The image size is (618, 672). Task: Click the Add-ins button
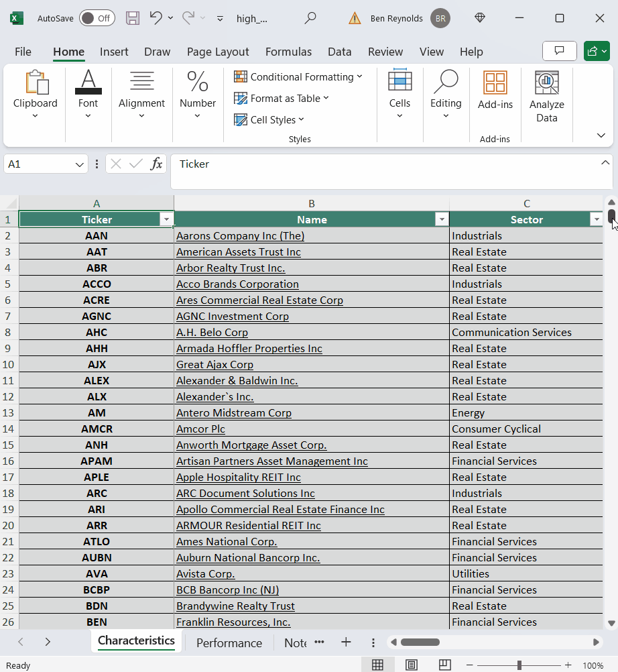tap(495, 91)
